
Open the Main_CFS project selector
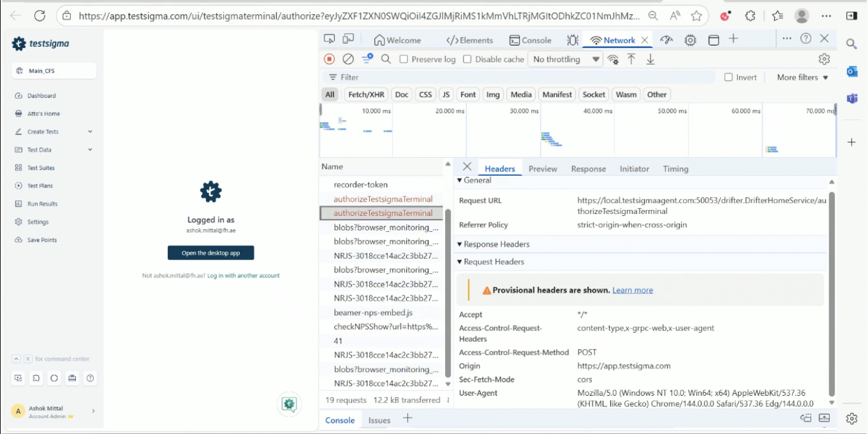click(x=54, y=71)
